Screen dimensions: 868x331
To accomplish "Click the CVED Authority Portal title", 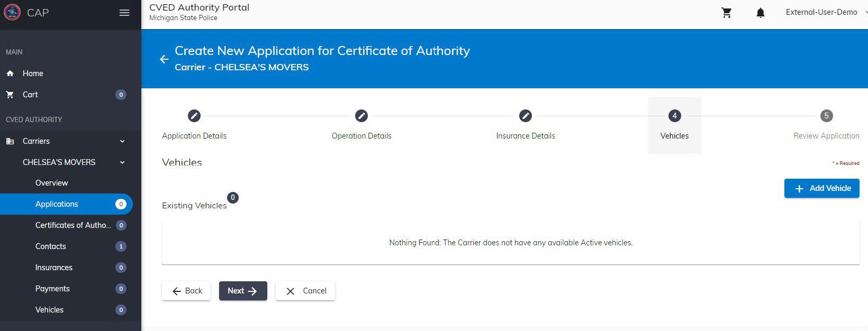I will (x=199, y=7).
